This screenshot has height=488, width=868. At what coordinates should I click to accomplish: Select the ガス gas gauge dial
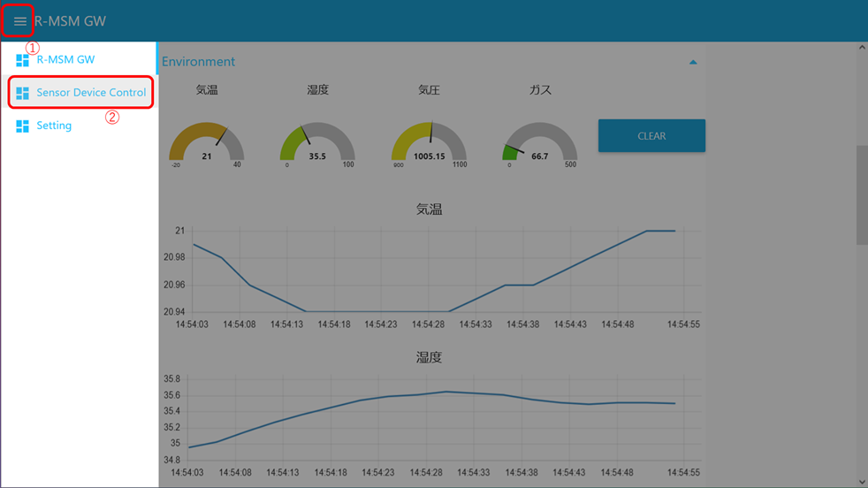pyautogui.click(x=540, y=142)
